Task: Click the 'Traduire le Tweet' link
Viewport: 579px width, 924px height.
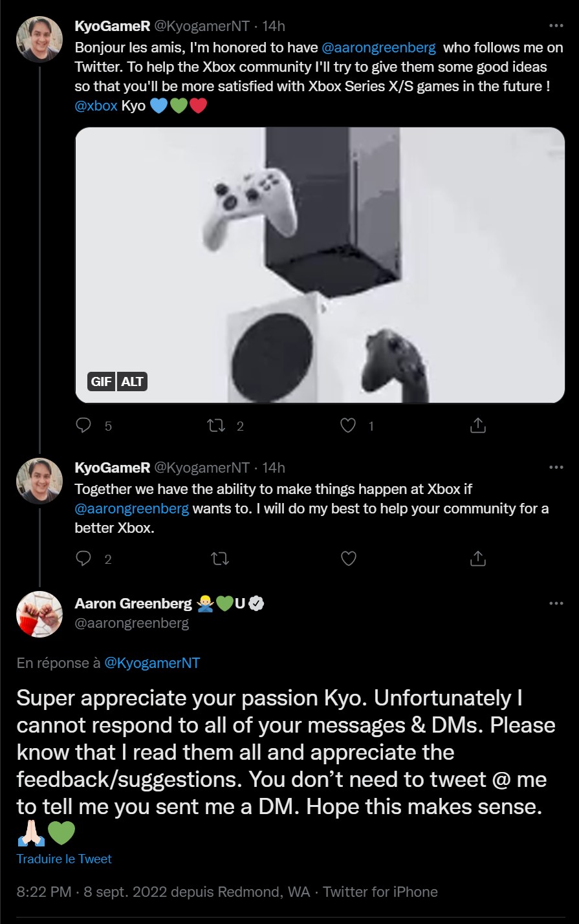Action: tap(64, 859)
